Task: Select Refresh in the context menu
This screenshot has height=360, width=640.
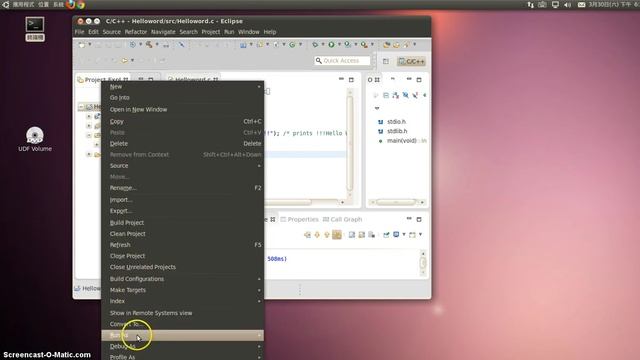Action: coord(182,245)
